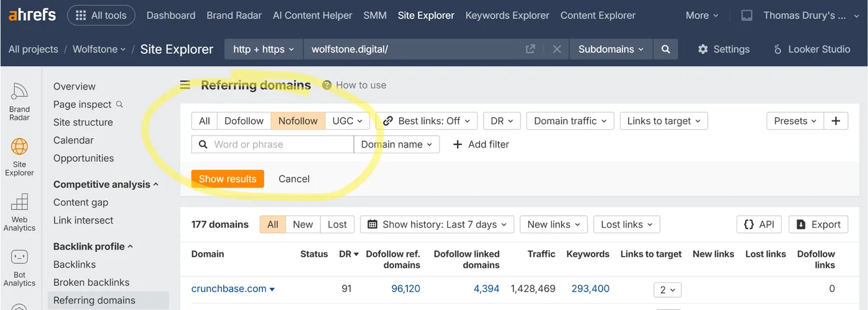Click the Add filter option
The height and width of the screenshot is (310, 868).
pos(481,144)
